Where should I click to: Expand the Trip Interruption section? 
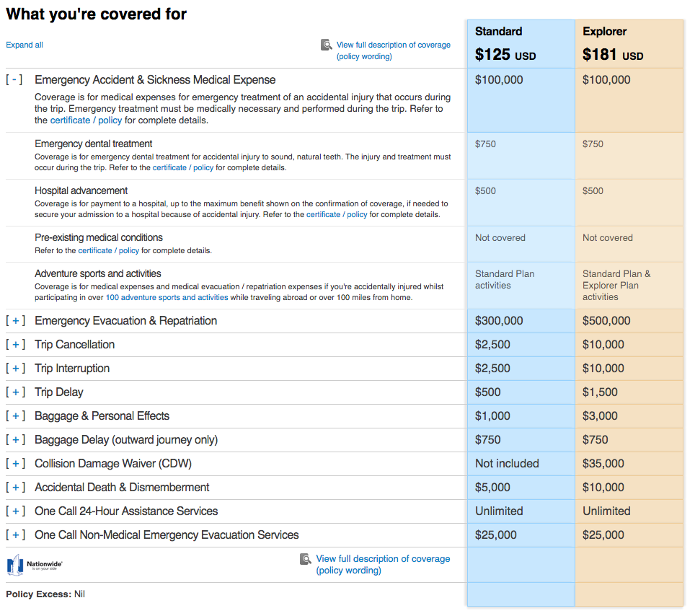14,369
